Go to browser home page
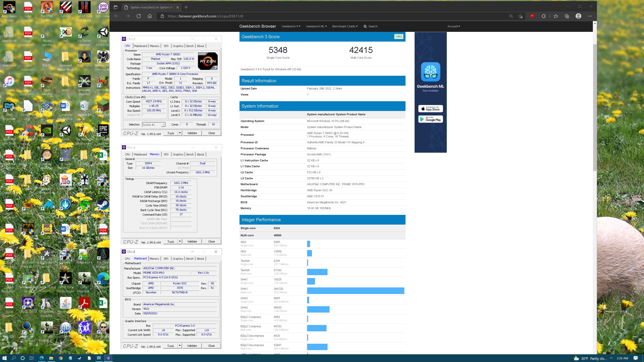 coord(149,16)
